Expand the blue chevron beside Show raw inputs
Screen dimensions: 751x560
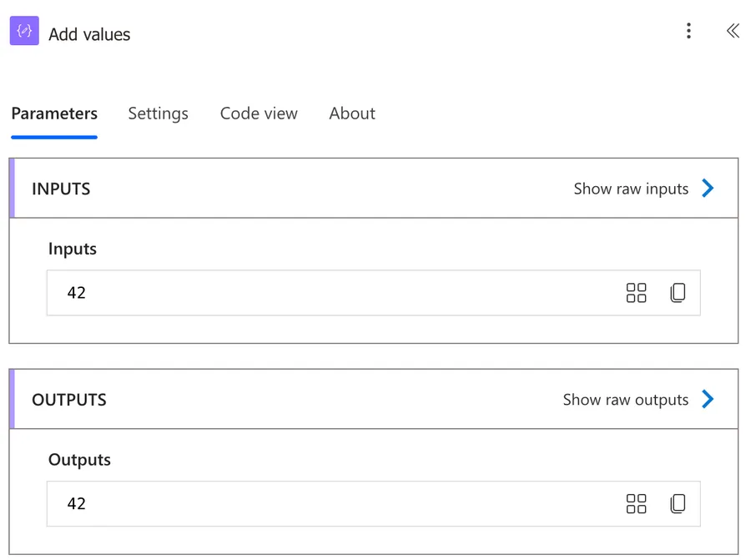tap(708, 189)
